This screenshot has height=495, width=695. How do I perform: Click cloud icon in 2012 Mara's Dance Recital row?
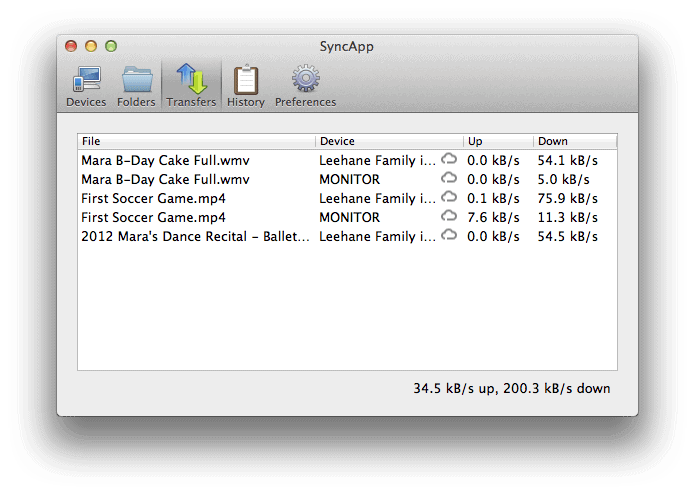[x=449, y=235]
